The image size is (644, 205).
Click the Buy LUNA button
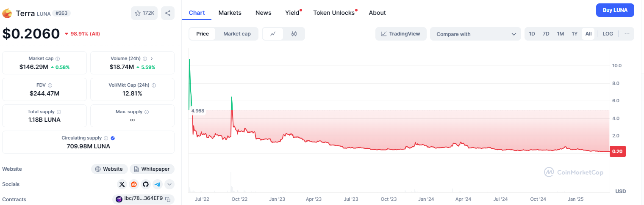point(615,10)
